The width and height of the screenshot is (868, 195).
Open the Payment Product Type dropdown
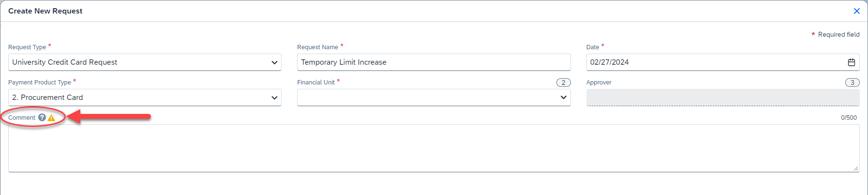point(274,97)
